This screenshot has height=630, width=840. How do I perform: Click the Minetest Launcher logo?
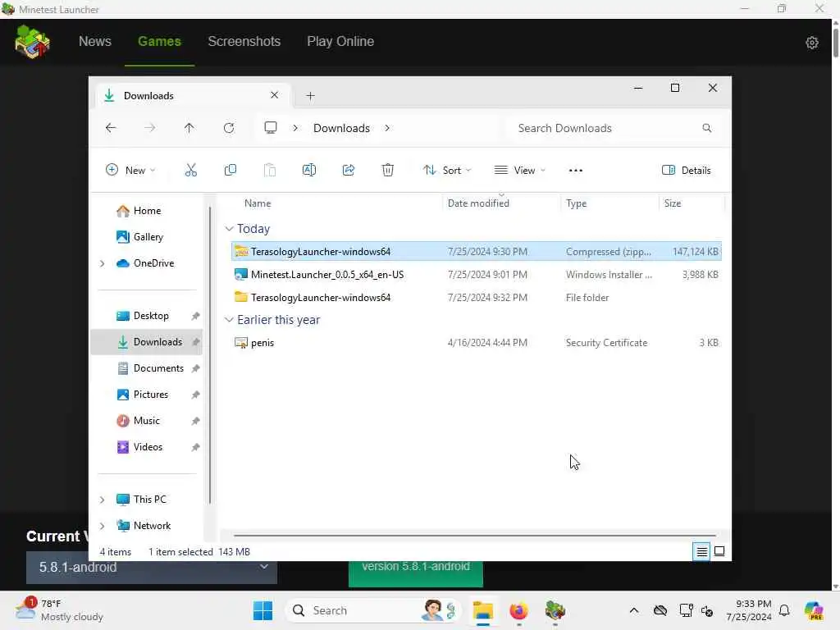tap(32, 42)
